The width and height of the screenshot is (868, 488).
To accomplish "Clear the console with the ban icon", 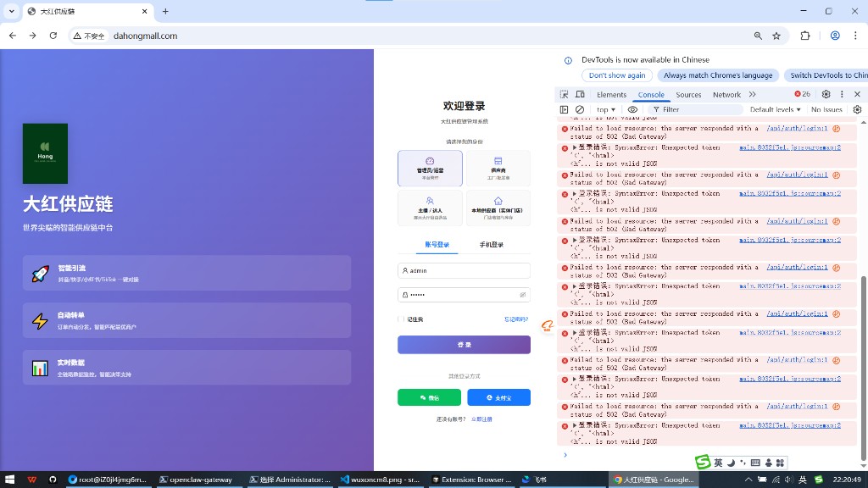I will coord(580,109).
